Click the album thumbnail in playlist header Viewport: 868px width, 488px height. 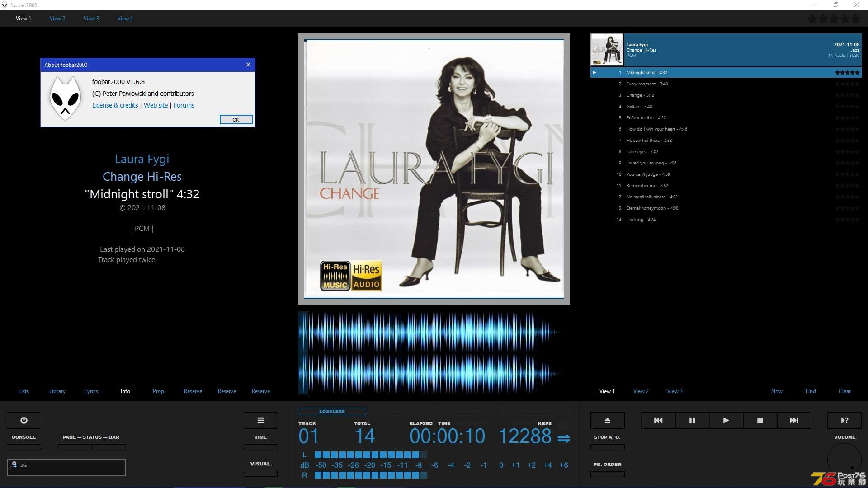pos(607,50)
